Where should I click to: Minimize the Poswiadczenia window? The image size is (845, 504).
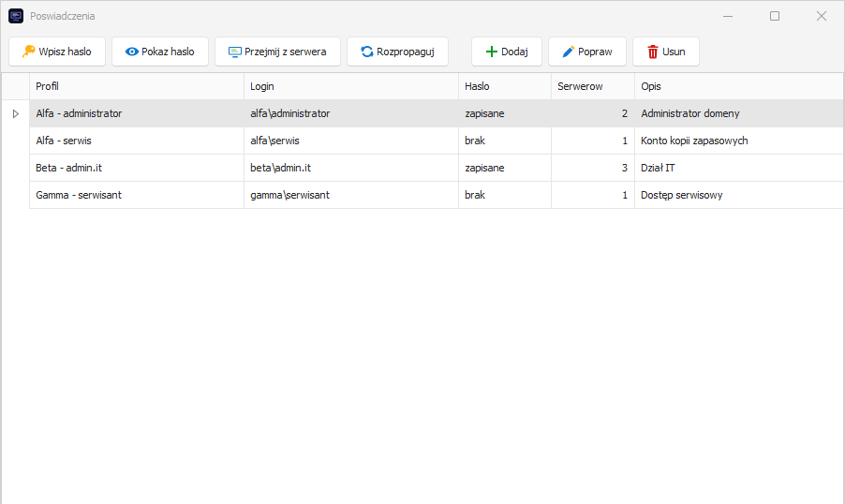[728, 16]
